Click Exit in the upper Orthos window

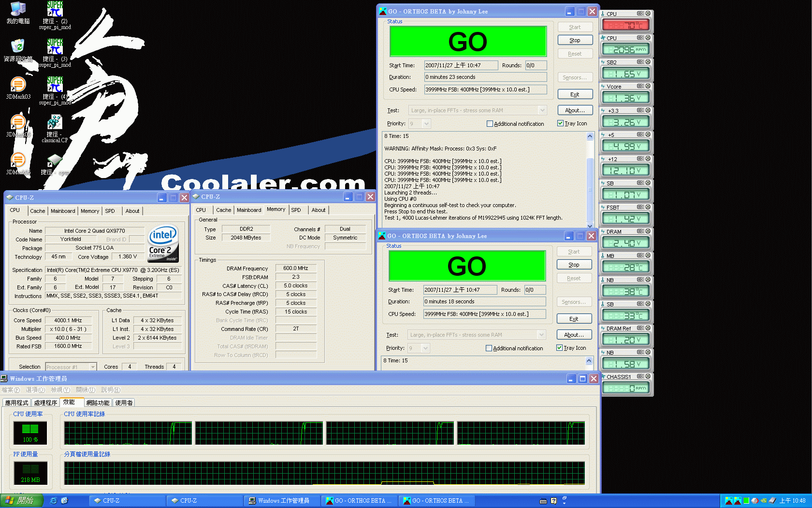point(575,94)
